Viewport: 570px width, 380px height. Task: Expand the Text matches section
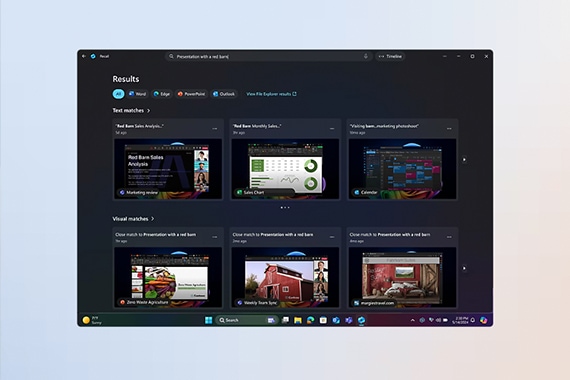[x=131, y=110]
